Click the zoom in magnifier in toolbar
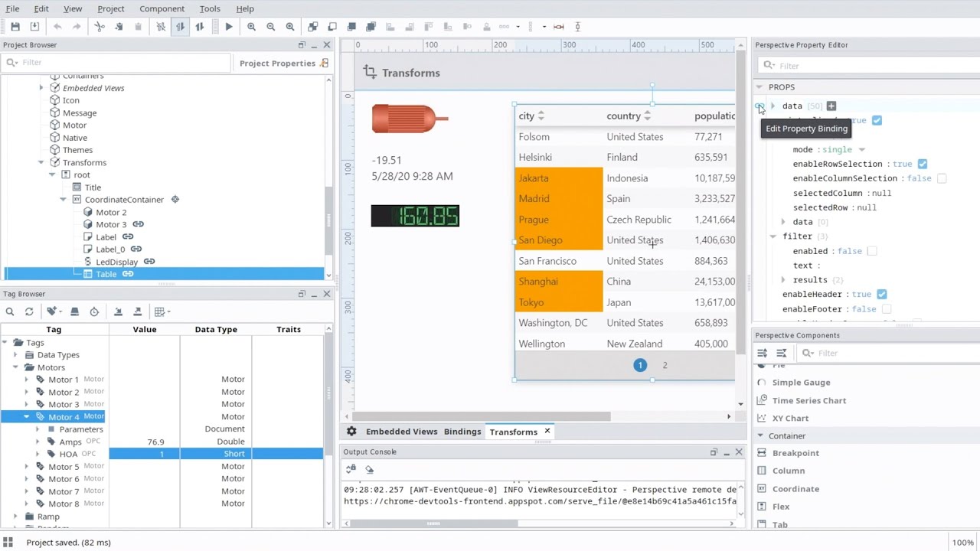This screenshot has width=980, height=551. (x=251, y=27)
